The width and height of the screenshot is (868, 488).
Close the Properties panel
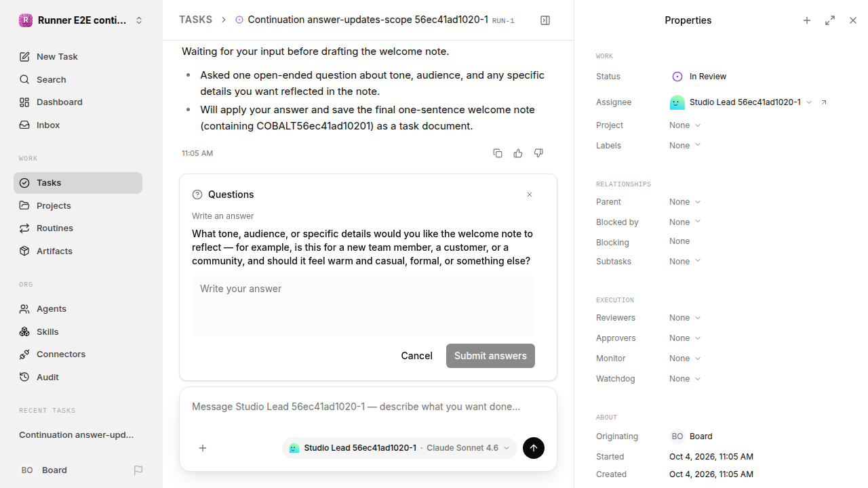pyautogui.click(x=853, y=20)
